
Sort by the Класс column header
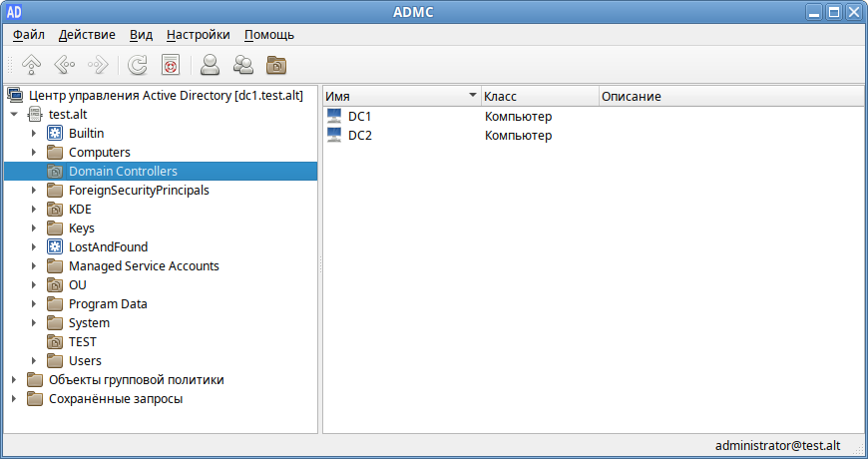539,96
